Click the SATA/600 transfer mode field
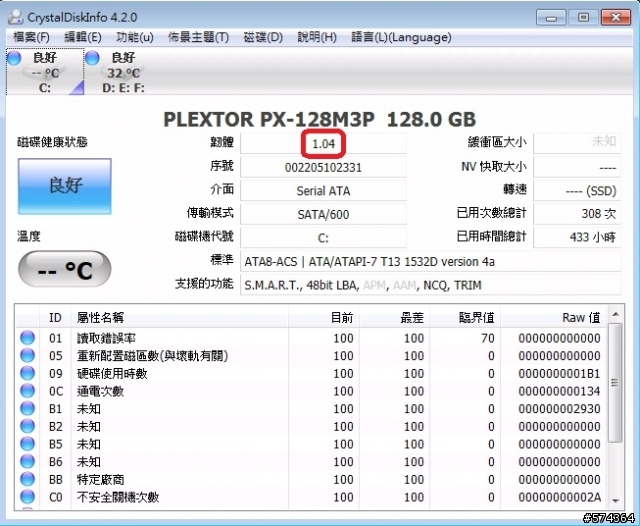Viewport: 640px width, 526px height. coord(323,214)
